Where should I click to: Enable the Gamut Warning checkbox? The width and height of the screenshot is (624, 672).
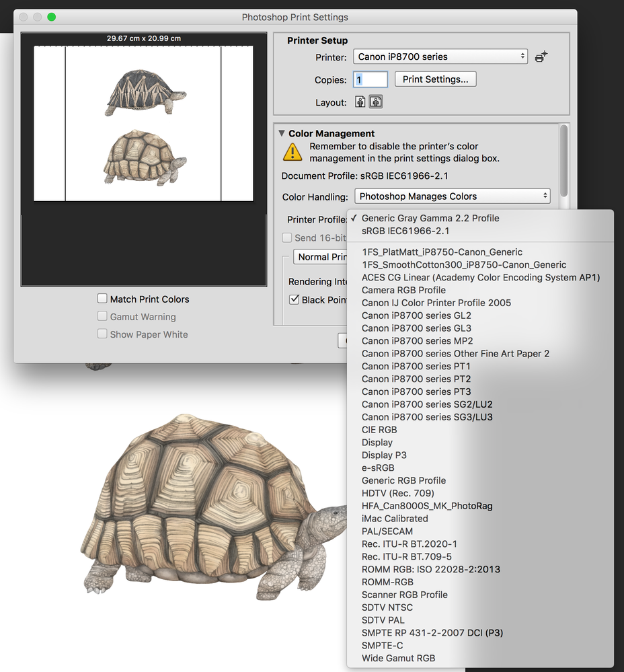[102, 316]
